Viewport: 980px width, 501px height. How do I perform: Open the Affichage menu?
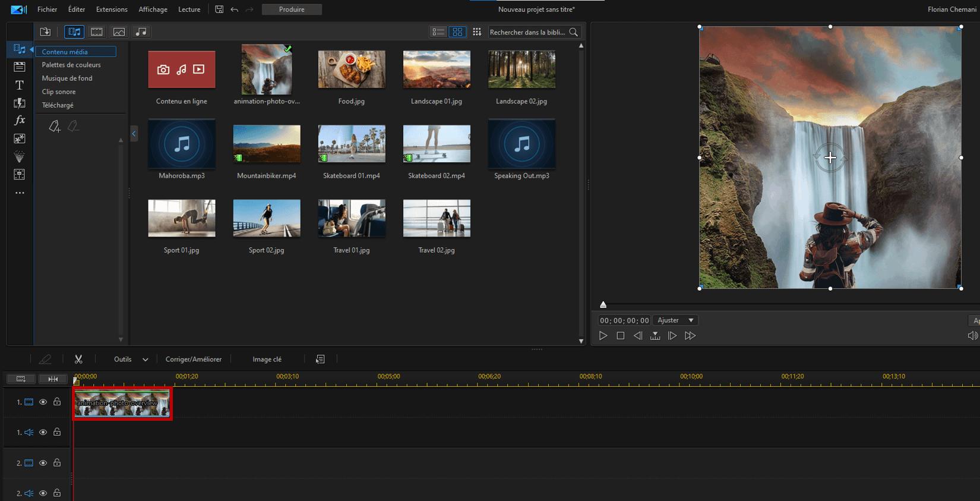pyautogui.click(x=153, y=10)
